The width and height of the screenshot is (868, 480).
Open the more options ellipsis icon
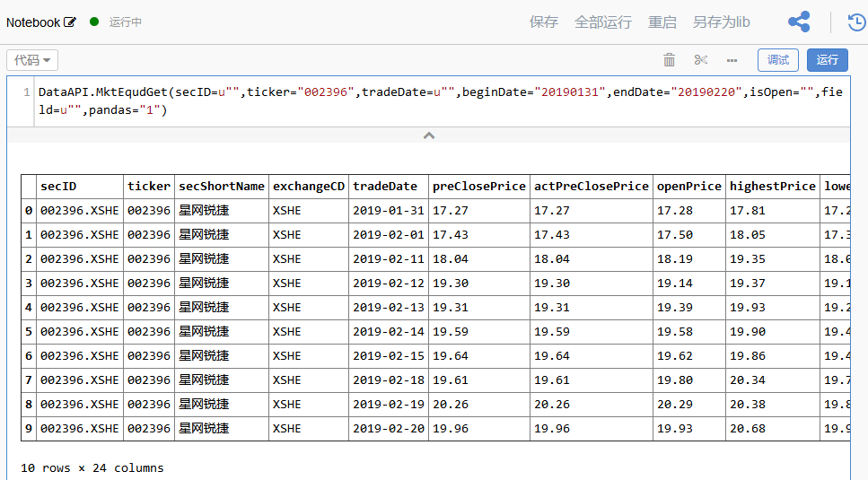click(x=732, y=60)
